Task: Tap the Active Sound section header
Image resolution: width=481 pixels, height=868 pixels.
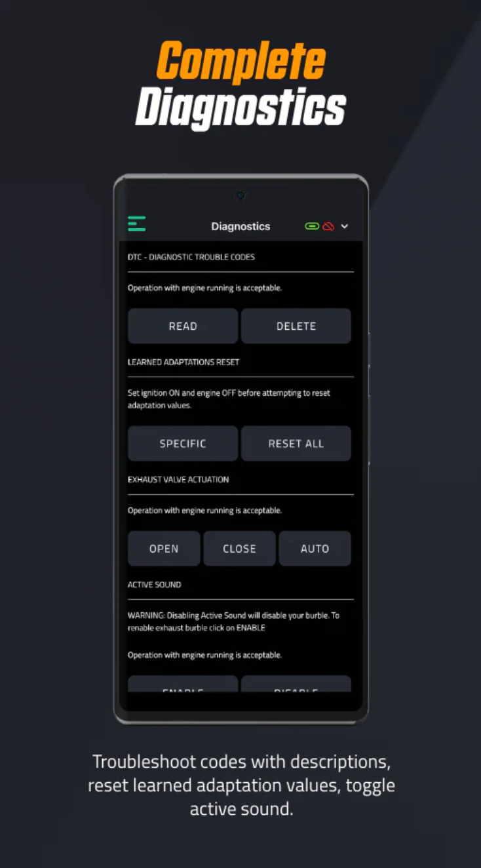Action: pos(155,585)
